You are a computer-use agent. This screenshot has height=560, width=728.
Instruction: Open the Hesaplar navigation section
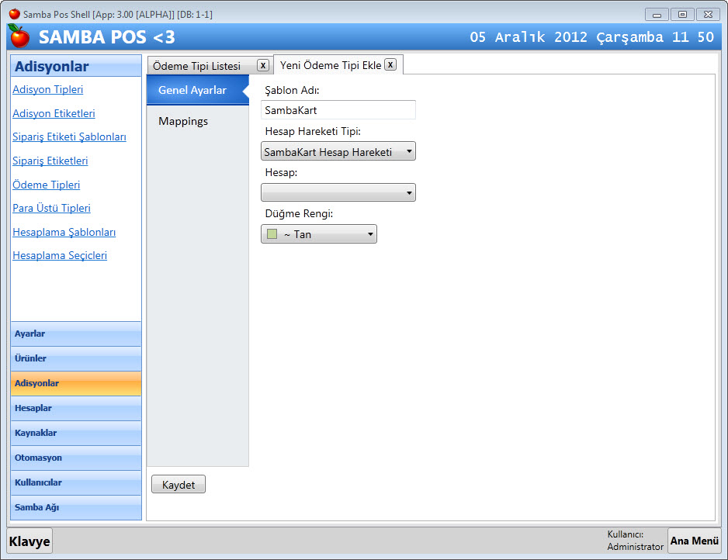(76, 408)
